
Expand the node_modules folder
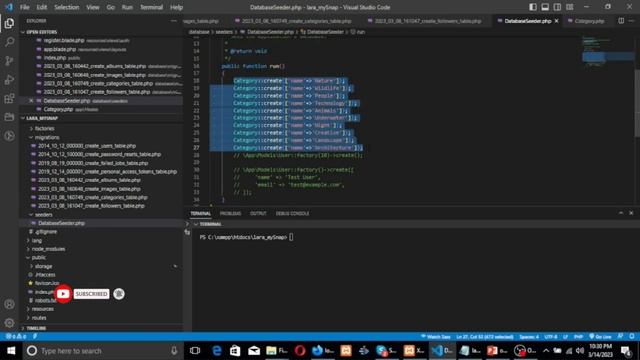[x=48, y=249]
